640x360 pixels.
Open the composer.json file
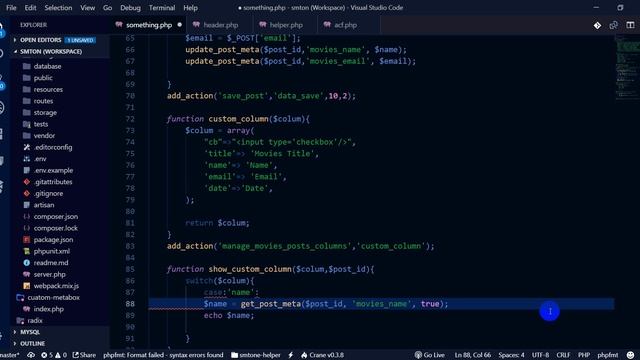[56, 216]
